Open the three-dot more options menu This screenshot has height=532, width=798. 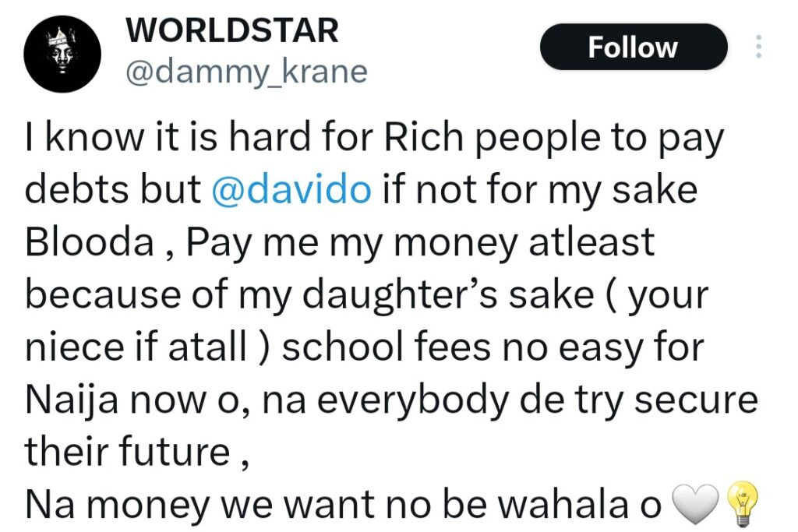click(758, 48)
